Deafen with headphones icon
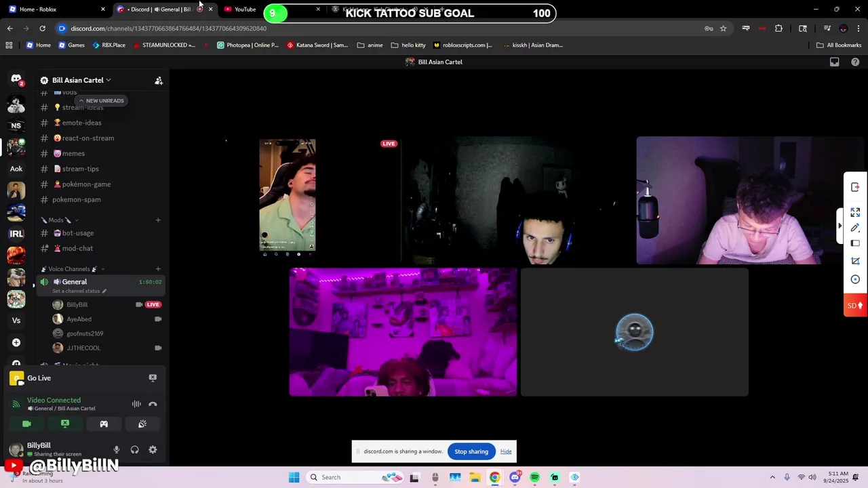This screenshot has height=488, width=868. pos(135,449)
